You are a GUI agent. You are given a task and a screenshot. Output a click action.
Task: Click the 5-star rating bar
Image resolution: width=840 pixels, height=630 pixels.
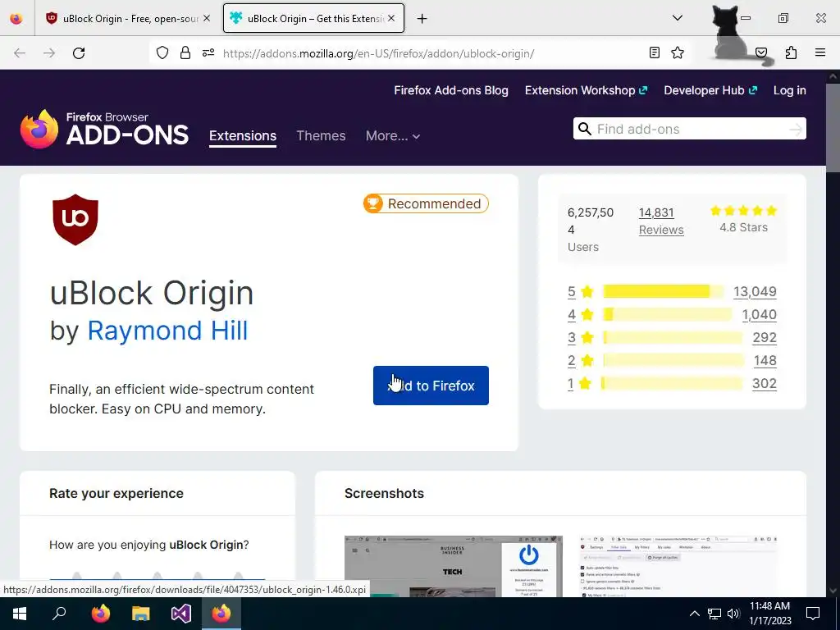[663, 292]
